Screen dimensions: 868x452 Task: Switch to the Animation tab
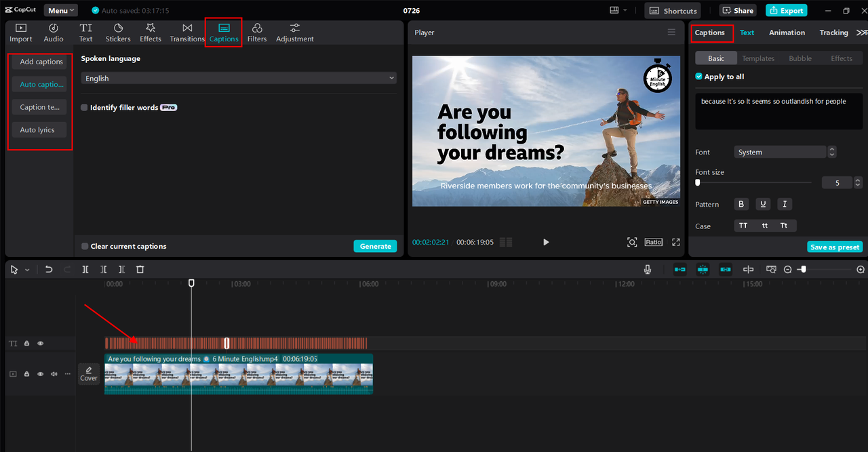coord(787,33)
